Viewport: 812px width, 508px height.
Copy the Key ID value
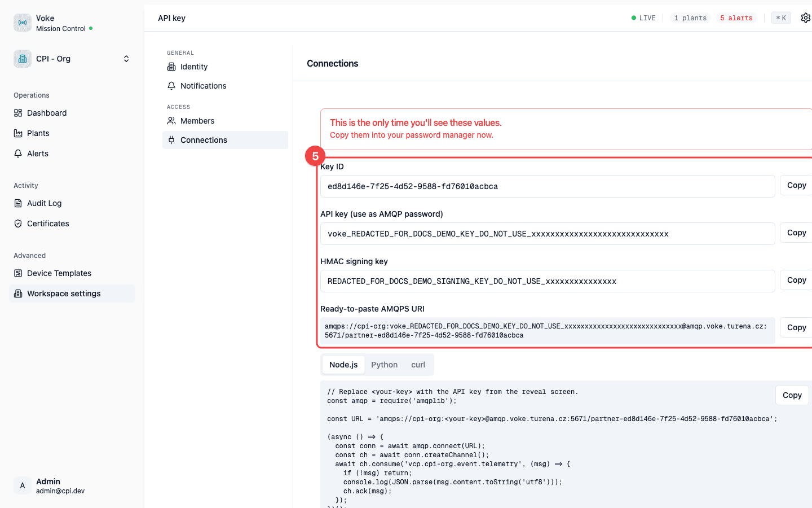(796, 185)
